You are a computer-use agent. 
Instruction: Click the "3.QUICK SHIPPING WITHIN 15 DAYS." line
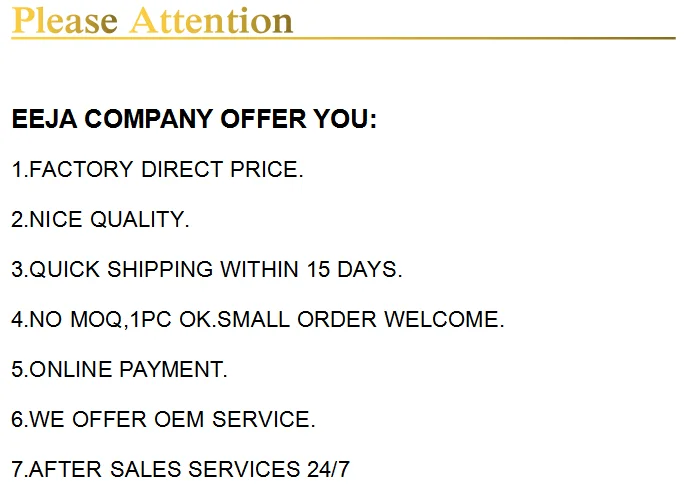tap(207, 270)
